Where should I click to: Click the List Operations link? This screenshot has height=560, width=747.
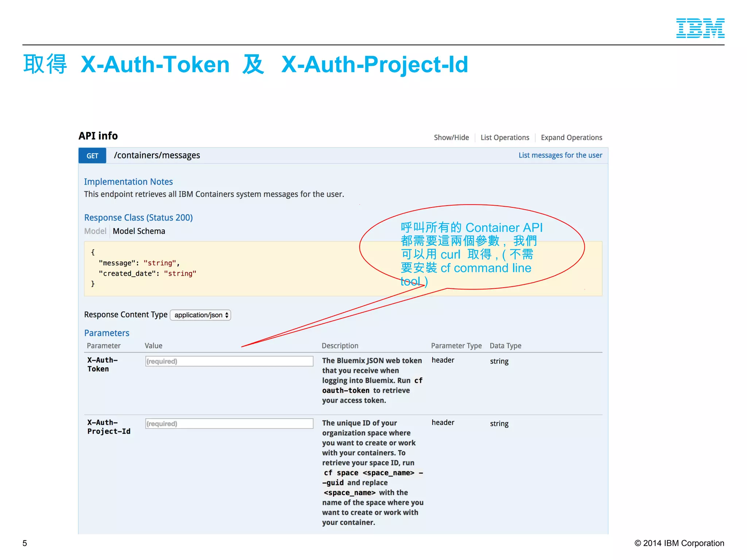505,137
